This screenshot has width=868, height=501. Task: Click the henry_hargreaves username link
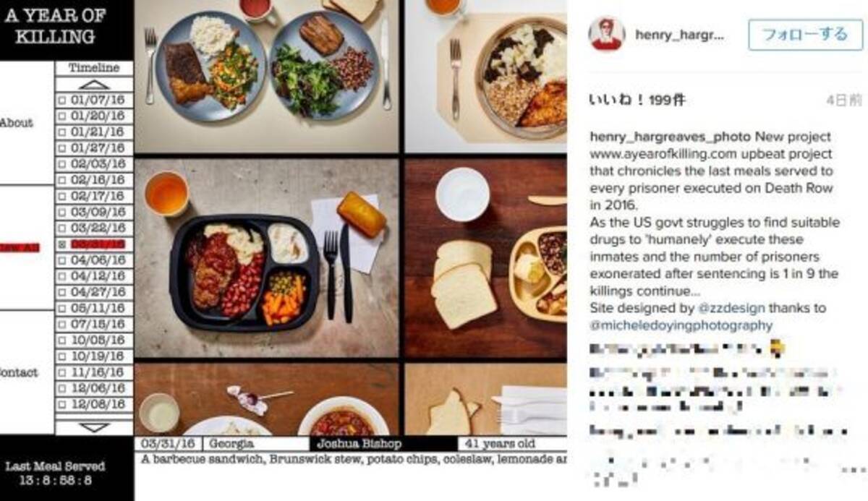pyautogui.click(x=680, y=35)
